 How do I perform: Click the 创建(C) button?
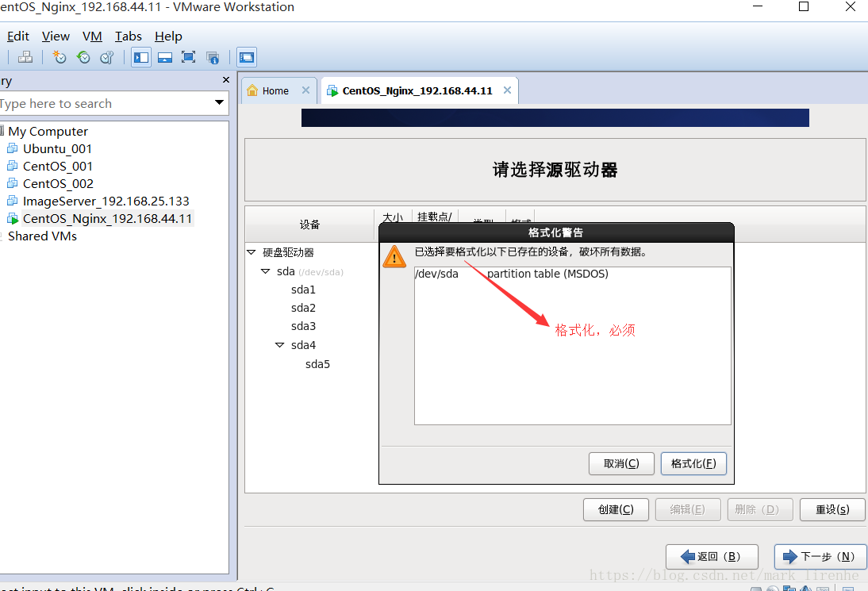616,509
